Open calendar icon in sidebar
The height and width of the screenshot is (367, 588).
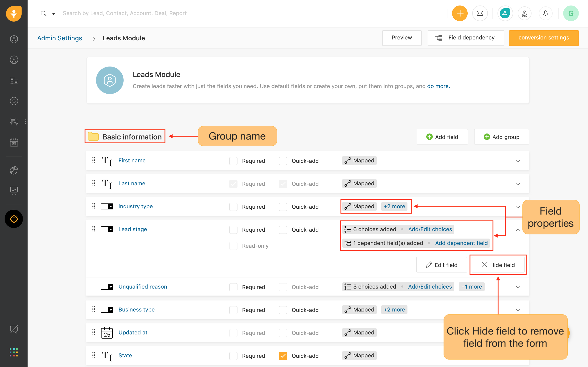[14, 142]
